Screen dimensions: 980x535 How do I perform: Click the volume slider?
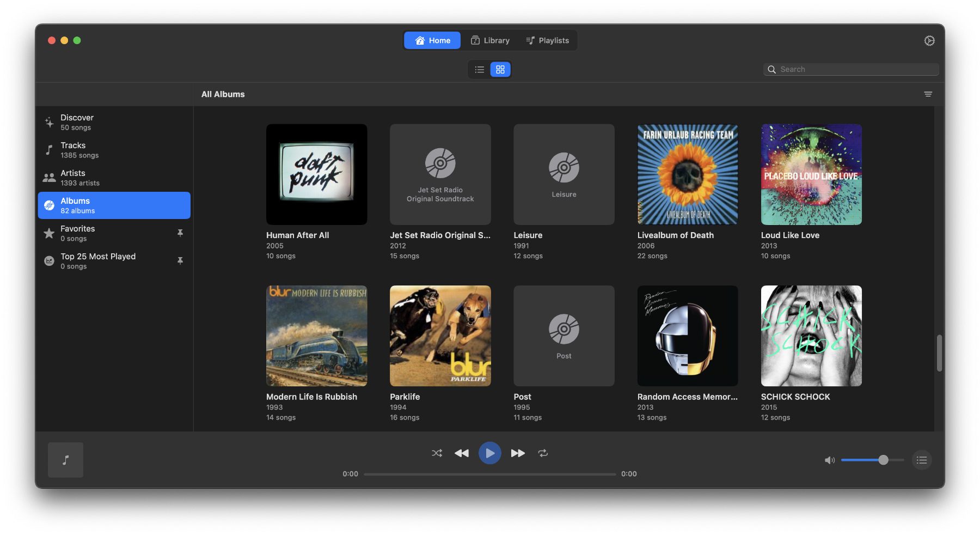[x=872, y=460]
